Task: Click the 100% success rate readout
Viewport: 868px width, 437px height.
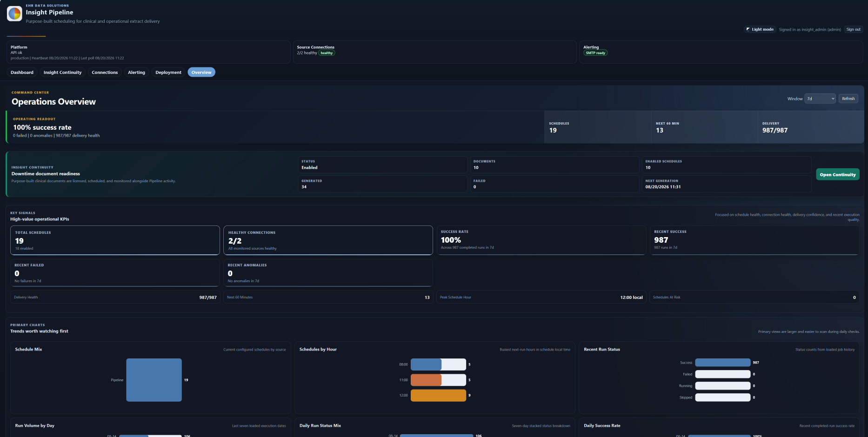Action: pos(42,127)
